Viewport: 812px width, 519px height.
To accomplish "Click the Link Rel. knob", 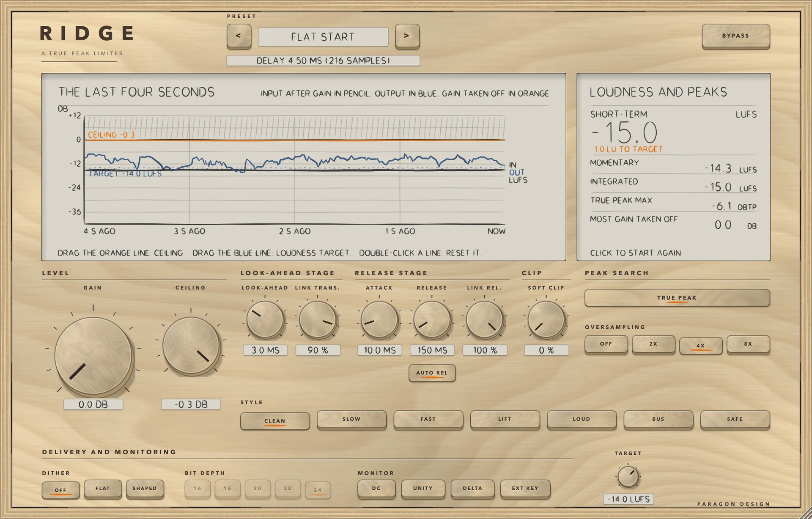I will [485, 320].
